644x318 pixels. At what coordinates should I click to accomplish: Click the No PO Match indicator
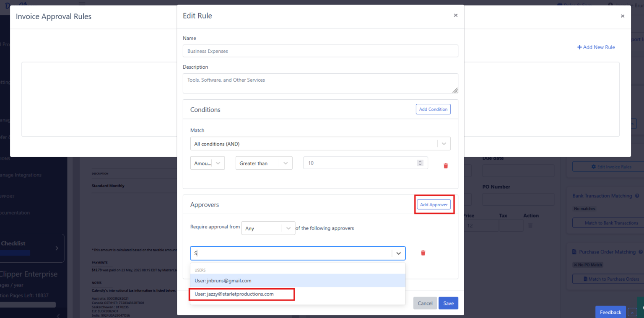pos(588,264)
